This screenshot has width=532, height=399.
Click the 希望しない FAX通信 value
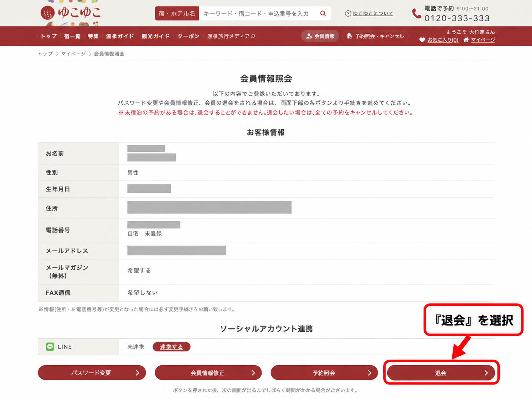(143, 293)
